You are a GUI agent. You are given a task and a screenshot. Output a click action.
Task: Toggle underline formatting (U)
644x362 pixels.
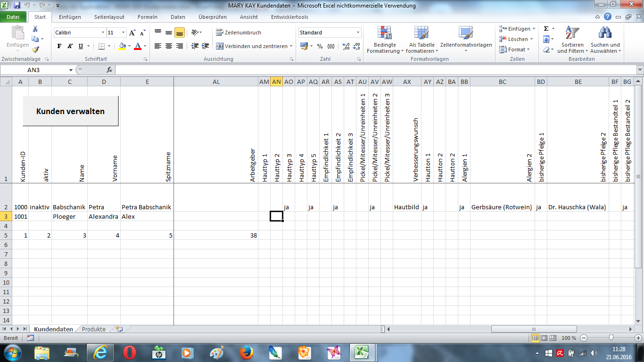click(81, 46)
